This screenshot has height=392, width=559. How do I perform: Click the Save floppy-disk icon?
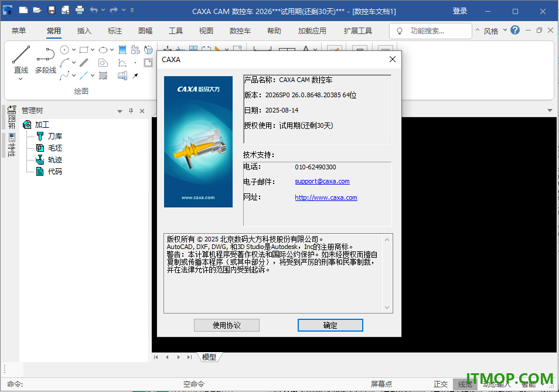point(52,11)
